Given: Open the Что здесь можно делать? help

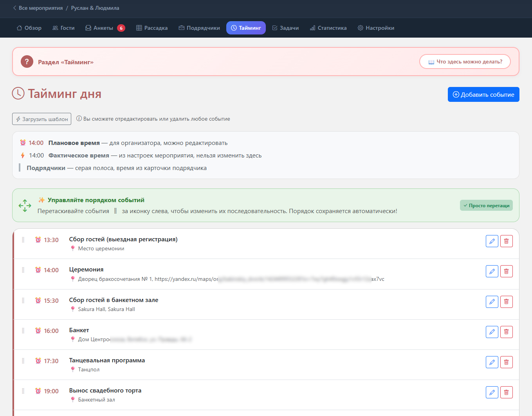Looking at the screenshot, I should click(x=465, y=61).
